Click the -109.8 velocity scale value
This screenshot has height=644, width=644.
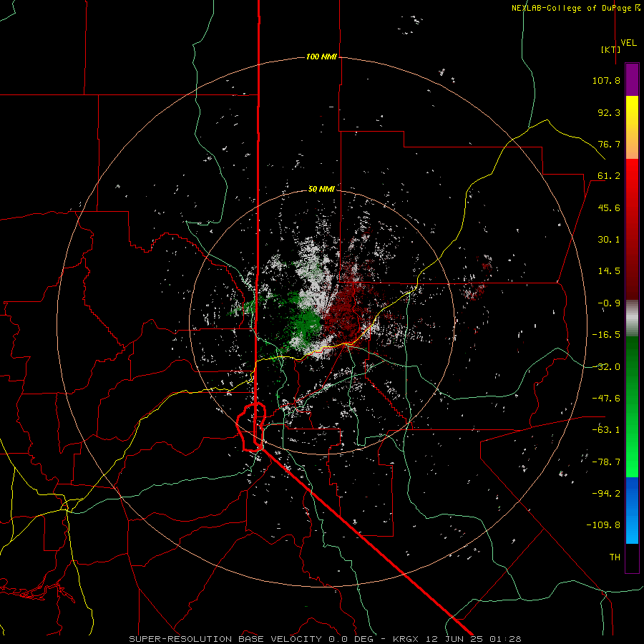(603, 525)
